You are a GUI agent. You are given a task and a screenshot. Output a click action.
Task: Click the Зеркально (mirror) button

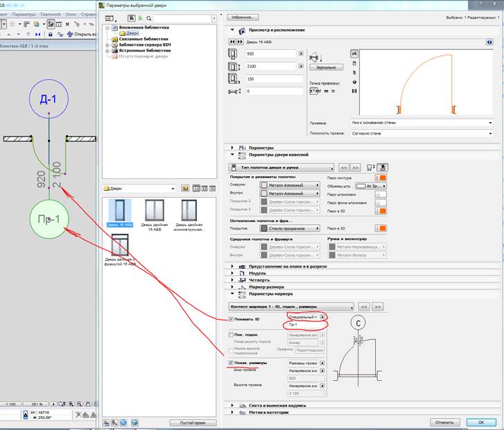point(325,67)
